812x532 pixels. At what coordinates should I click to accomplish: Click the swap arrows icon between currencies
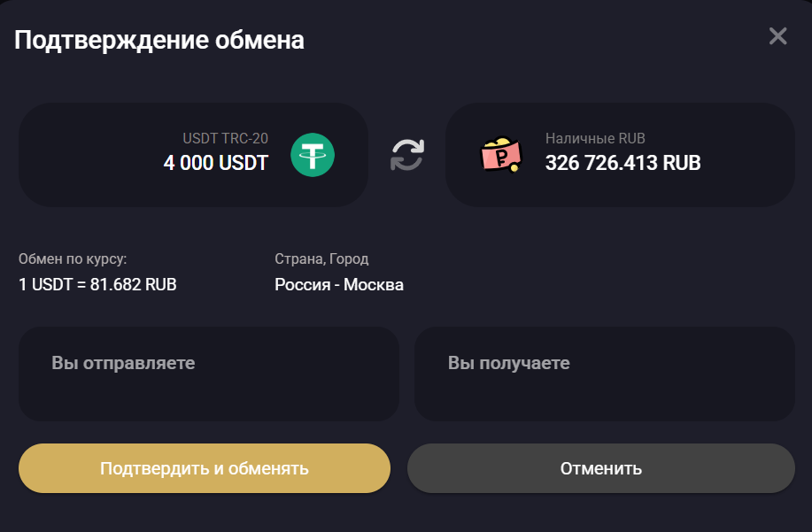407,155
